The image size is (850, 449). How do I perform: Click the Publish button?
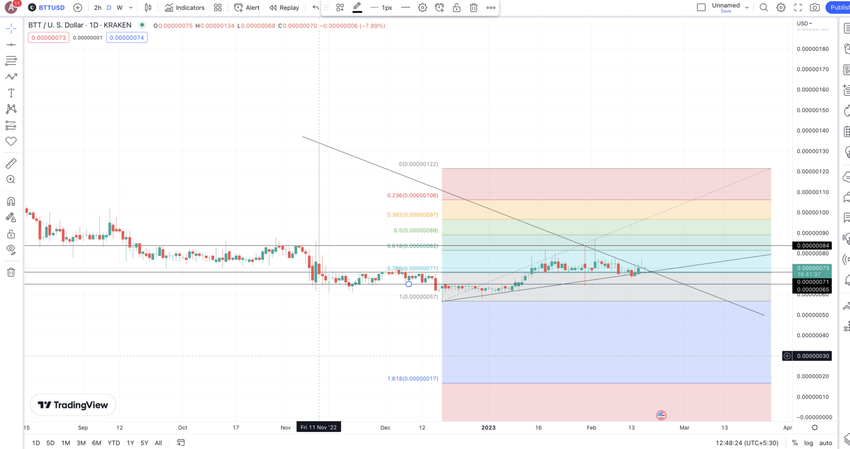coord(838,7)
